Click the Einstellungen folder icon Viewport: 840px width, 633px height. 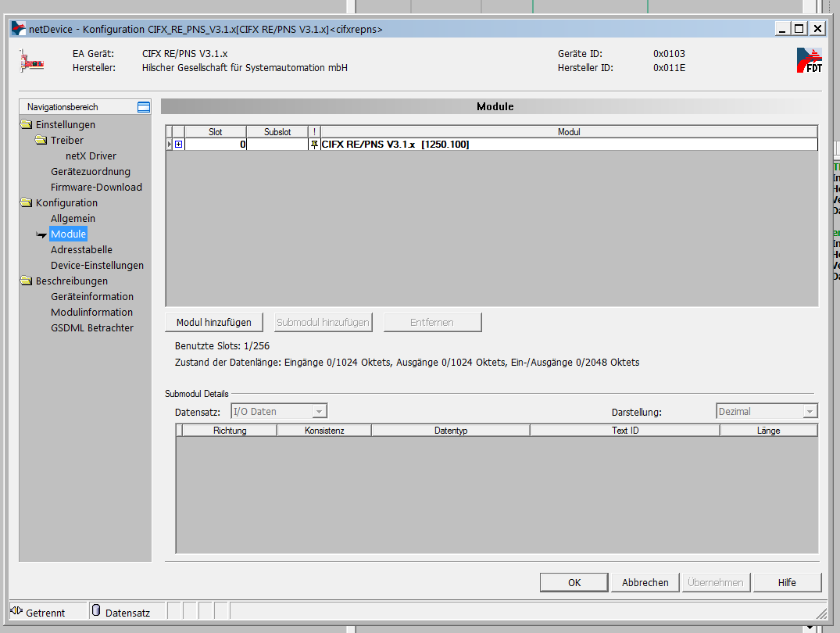point(27,124)
